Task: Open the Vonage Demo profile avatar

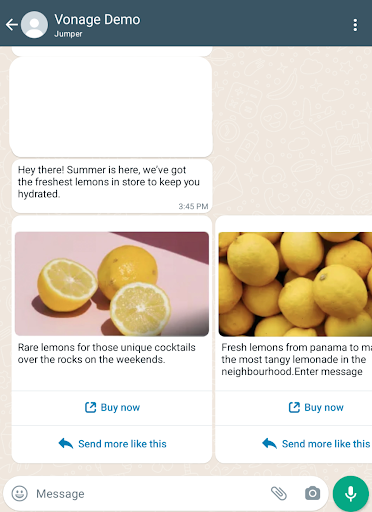Action: [x=34, y=25]
